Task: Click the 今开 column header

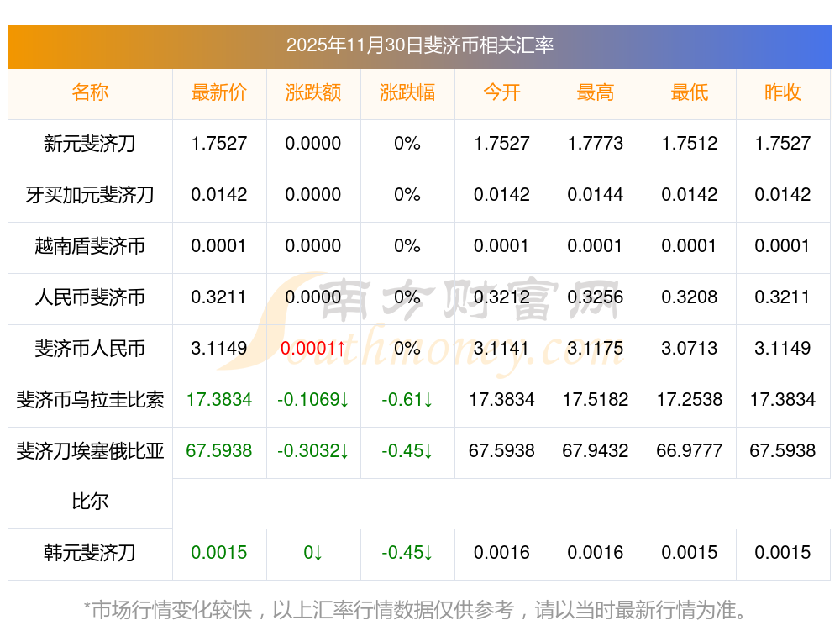Action: coord(501,92)
